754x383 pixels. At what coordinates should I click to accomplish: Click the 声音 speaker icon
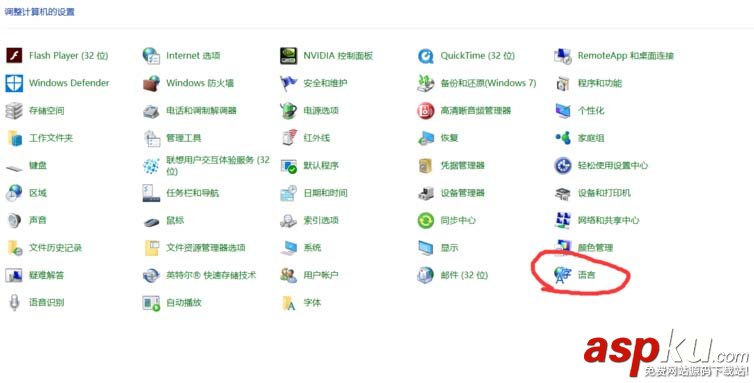pos(14,220)
